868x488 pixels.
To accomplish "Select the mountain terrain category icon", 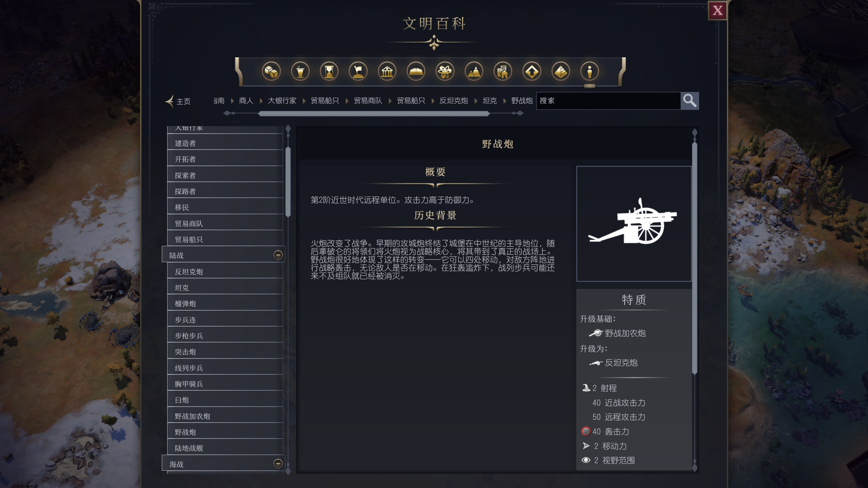I will click(x=474, y=72).
